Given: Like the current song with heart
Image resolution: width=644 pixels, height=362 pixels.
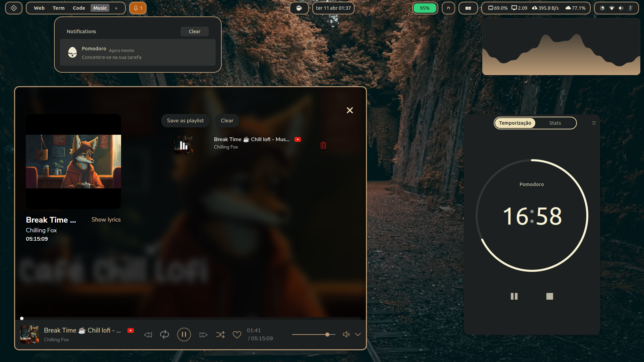Looking at the screenshot, I should pos(237,335).
